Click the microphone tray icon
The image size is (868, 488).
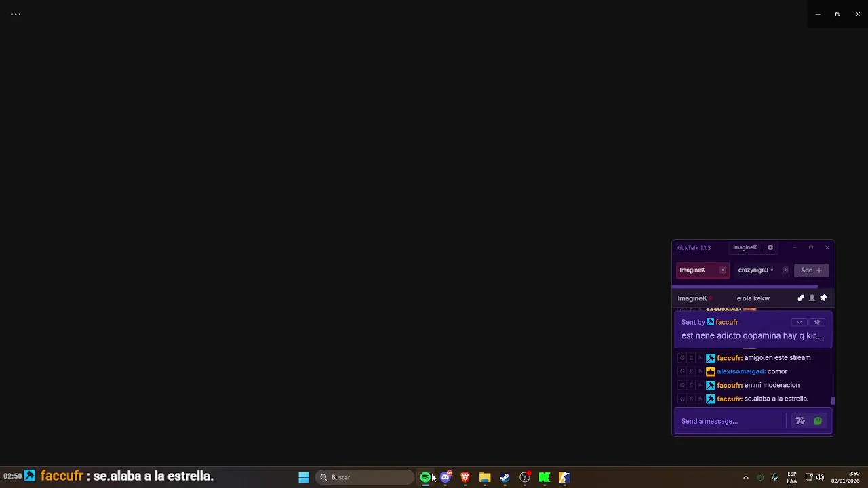(x=775, y=477)
